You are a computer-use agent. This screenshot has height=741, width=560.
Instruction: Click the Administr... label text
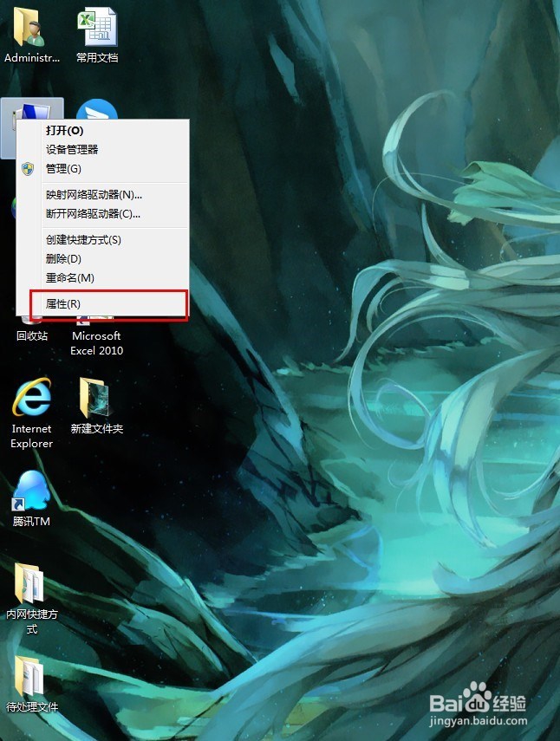(32, 58)
